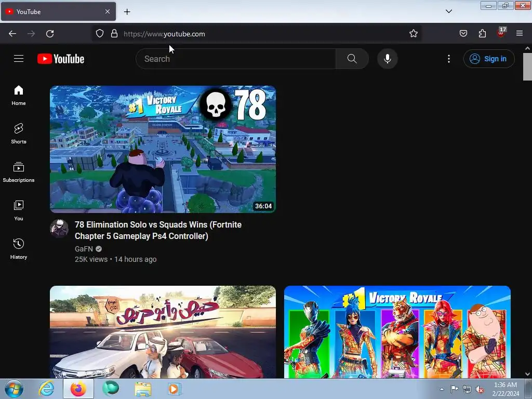Bookmark this page with star icon
This screenshot has height=399, width=532.
(413, 34)
